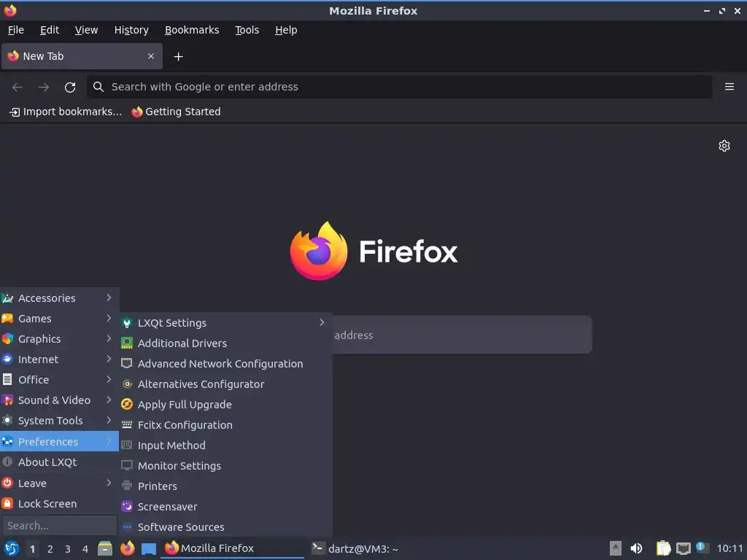Run Apply Full Upgrade

[x=226, y=405]
